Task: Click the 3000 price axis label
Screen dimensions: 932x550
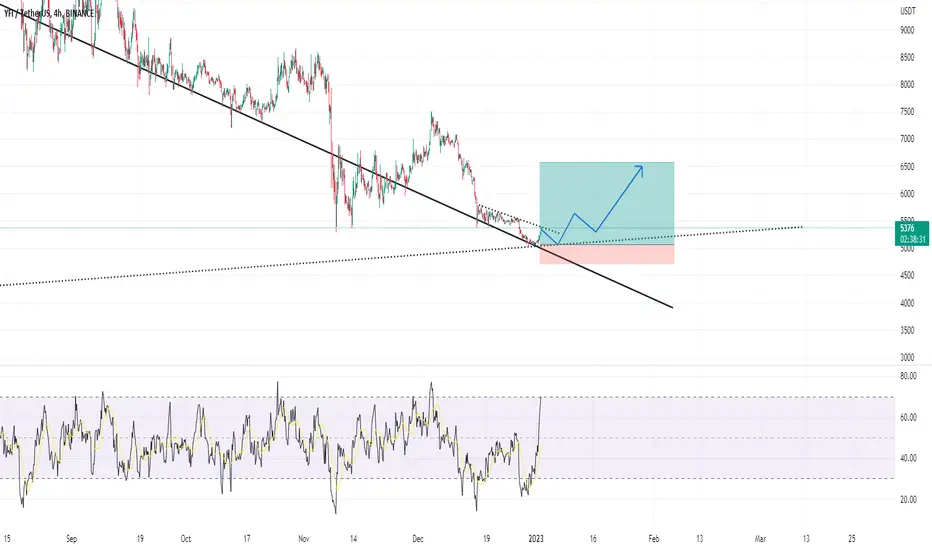Action: coord(907,358)
